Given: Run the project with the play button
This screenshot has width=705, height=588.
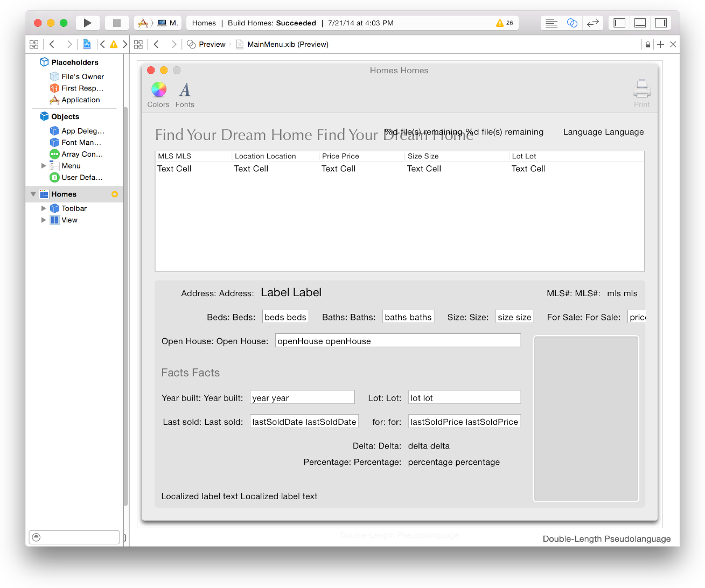Looking at the screenshot, I should point(87,23).
